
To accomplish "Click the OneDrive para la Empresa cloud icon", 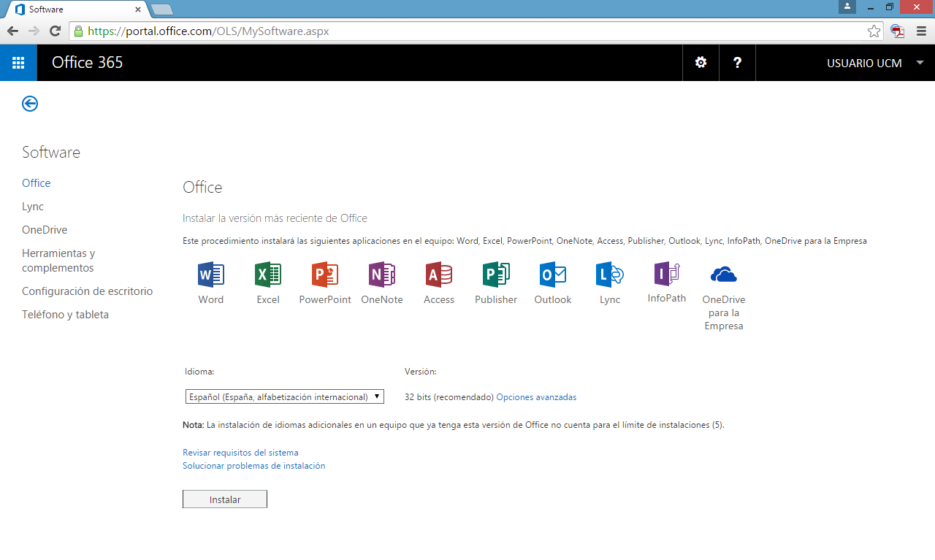I will click(724, 275).
